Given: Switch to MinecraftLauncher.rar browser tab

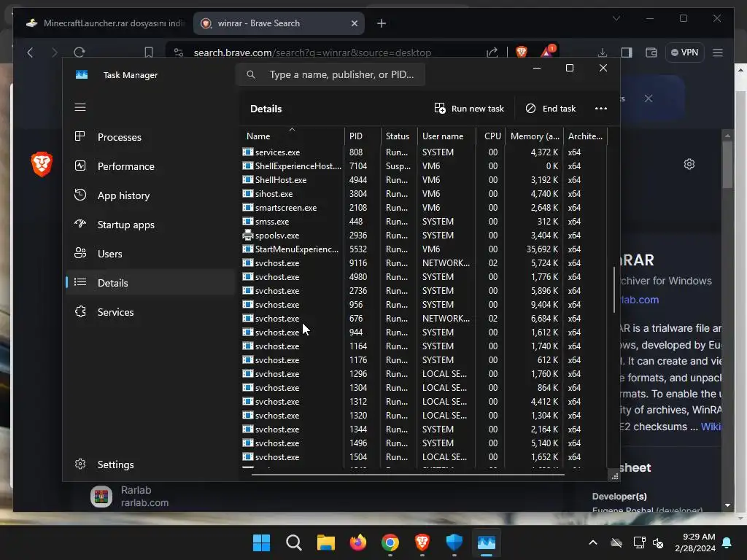Looking at the screenshot, I should click(x=104, y=23).
